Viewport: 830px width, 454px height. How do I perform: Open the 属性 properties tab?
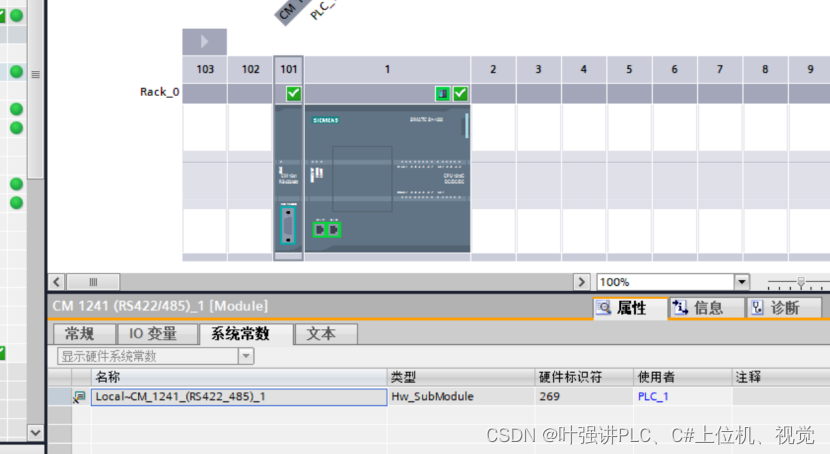point(630,308)
